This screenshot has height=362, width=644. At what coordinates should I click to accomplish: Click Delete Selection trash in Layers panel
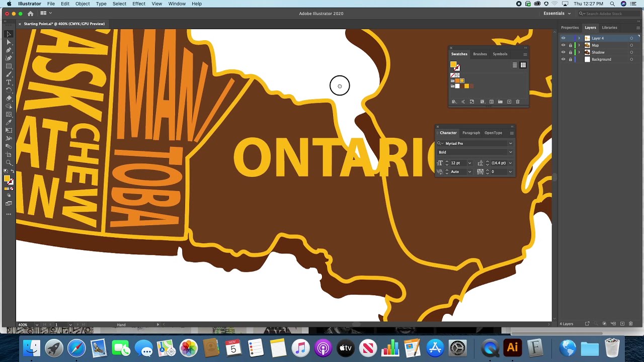tap(631, 324)
